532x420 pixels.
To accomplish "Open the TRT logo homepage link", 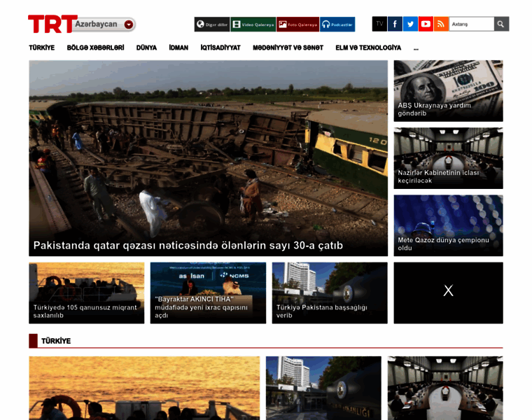I will coord(52,24).
